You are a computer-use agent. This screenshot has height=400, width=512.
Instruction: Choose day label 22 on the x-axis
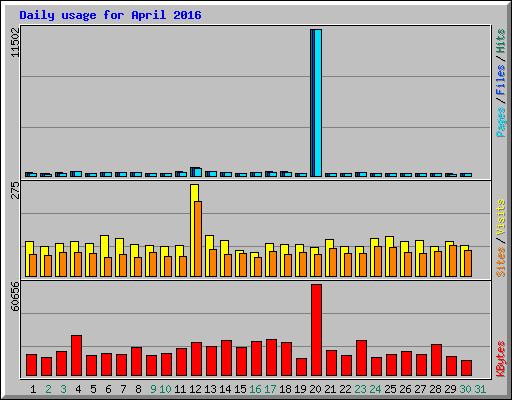click(x=345, y=389)
